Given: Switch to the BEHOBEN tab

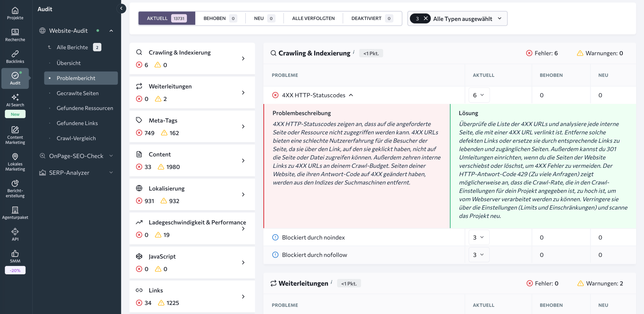Looking at the screenshot, I should pyautogui.click(x=220, y=18).
